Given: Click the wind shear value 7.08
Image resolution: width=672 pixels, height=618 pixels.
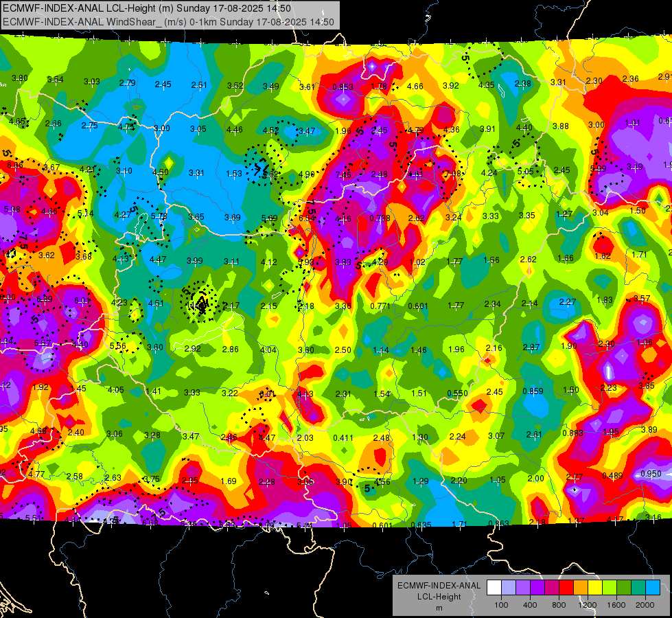Looking at the screenshot, I should (453, 173).
